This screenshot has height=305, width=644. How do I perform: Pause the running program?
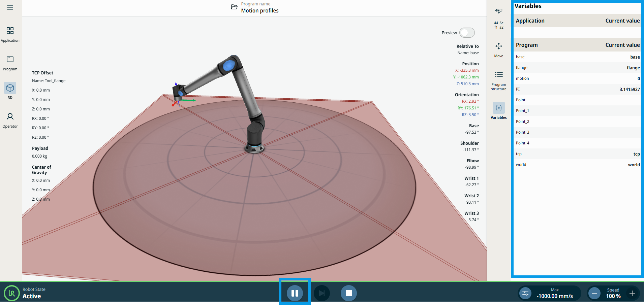(x=295, y=293)
